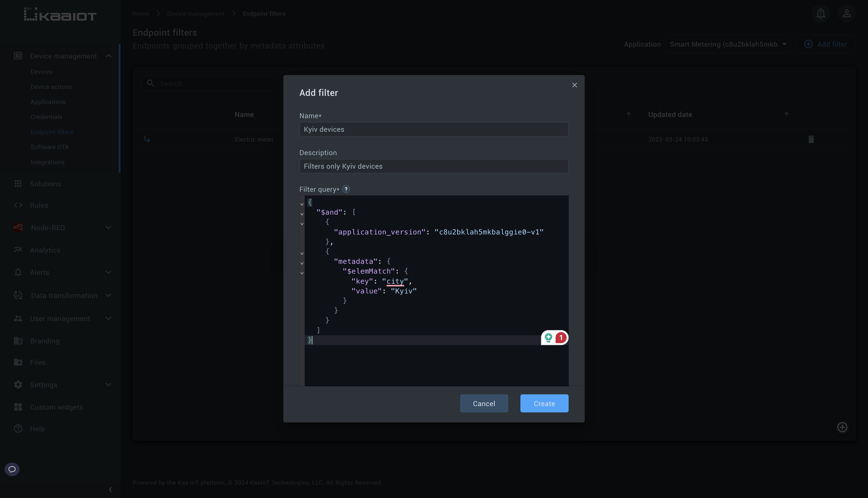This screenshot has width=868, height=498.
Task: Click the Endpoint filters menu item
Action: [52, 132]
